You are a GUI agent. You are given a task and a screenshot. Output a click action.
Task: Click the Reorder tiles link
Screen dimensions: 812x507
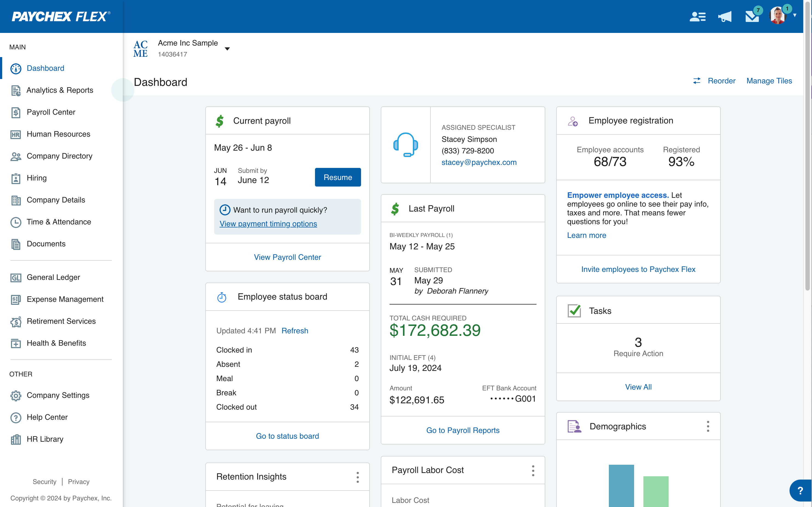(714, 81)
